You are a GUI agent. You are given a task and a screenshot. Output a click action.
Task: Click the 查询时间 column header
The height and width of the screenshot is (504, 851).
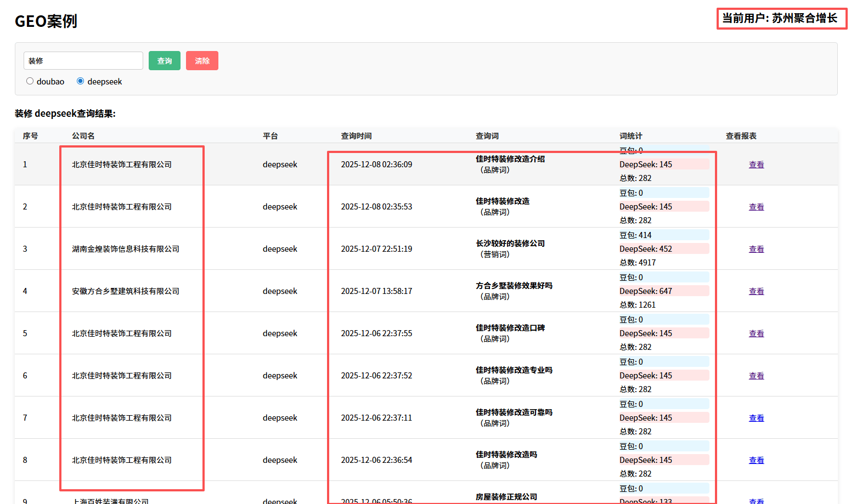coord(356,136)
